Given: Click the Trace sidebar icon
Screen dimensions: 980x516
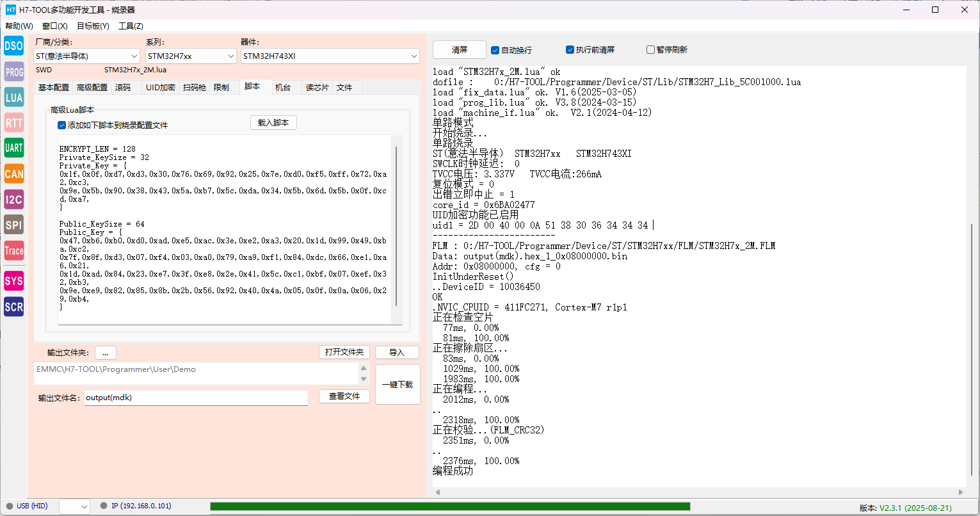Looking at the screenshot, I should [13, 251].
